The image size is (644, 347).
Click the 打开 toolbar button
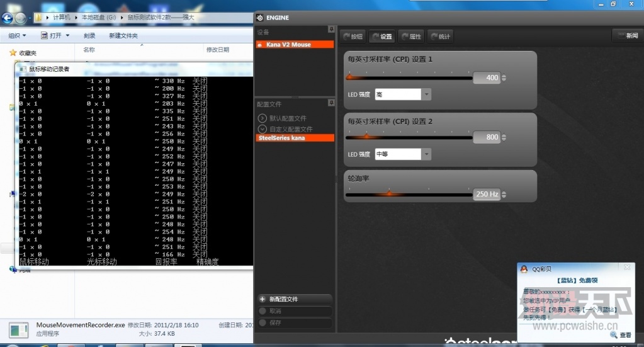[52, 36]
